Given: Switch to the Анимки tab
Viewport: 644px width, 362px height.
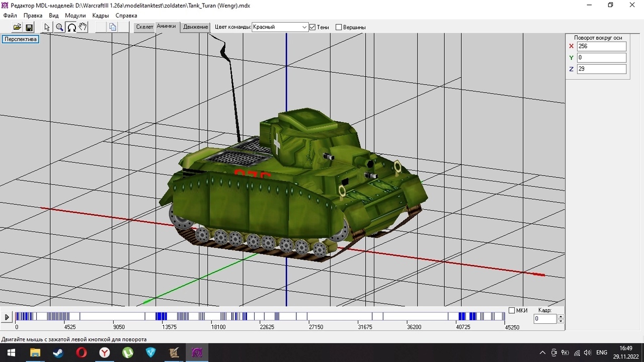Looking at the screenshot, I should tap(166, 27).
